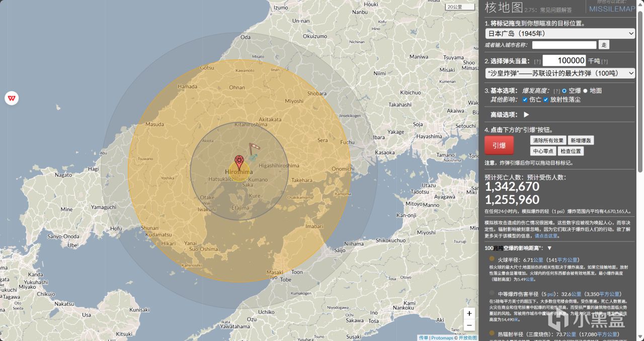Select 地面 surface burst radio button
644x341 pixels.
tap(585, 91)
